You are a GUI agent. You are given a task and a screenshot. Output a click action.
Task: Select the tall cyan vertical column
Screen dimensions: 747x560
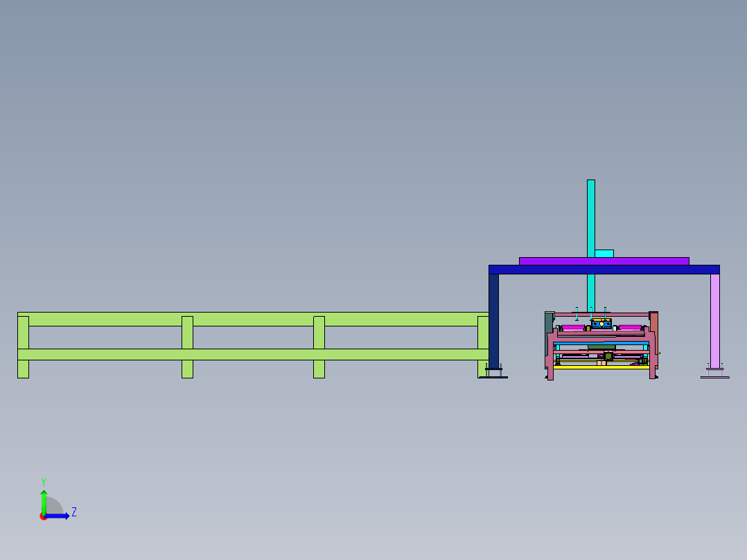(x=591, y=218)
